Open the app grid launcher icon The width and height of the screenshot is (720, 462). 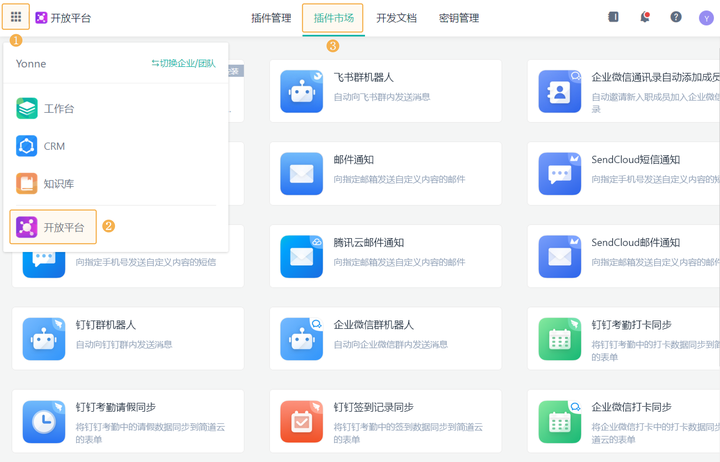(16, 17)
